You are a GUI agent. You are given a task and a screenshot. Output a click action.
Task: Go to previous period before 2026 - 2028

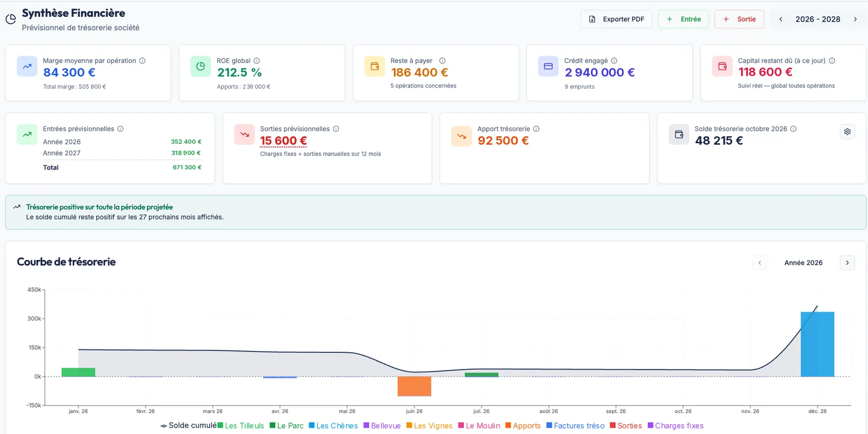[x=781, y=19]
